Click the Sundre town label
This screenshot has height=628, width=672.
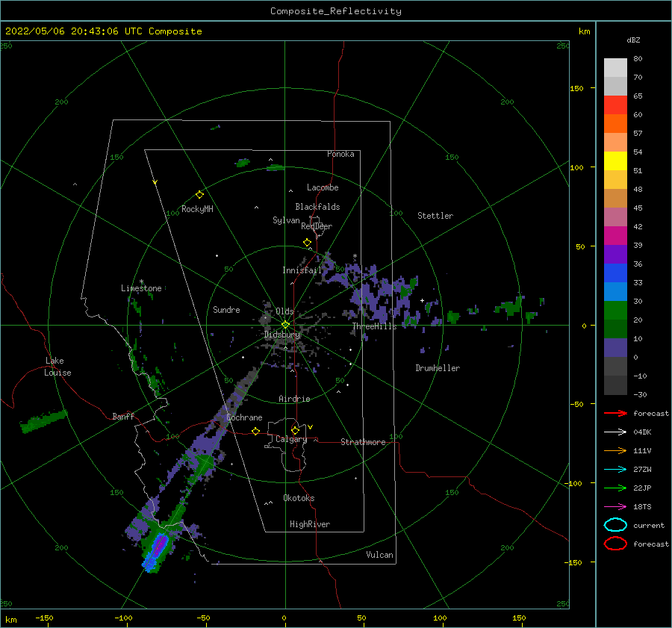[226, 309]
